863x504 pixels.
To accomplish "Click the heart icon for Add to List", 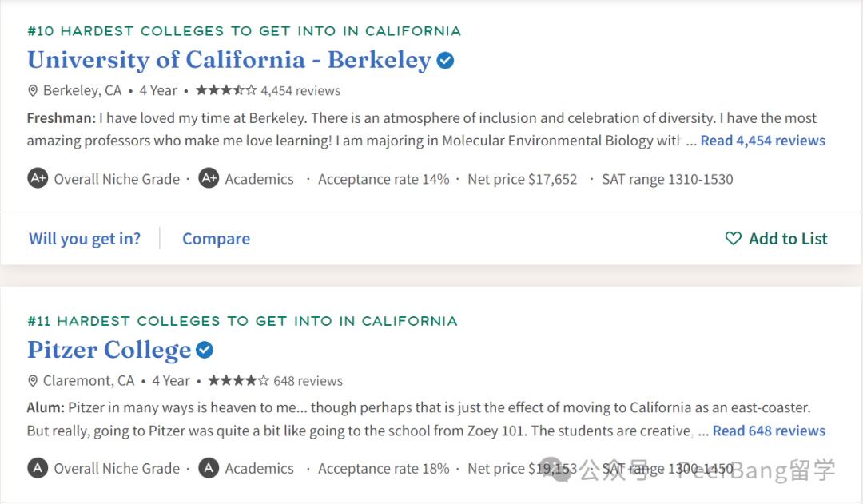I will (733, 238).
